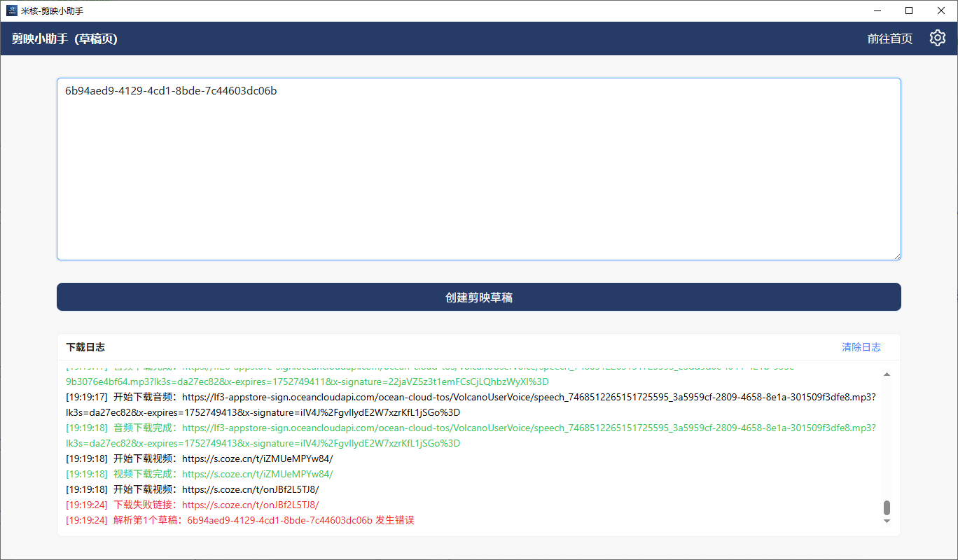Minimize the 剪映小助手 window
Image resolution: width=958 pixels, height=560 pixels.
click(x=878, y=10)
